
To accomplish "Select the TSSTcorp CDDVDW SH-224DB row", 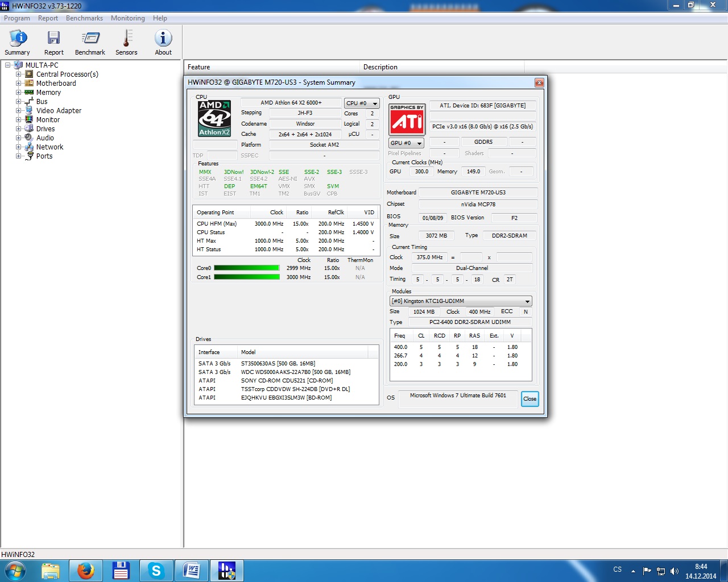I will pyautogui.click(x=287, y=389).
